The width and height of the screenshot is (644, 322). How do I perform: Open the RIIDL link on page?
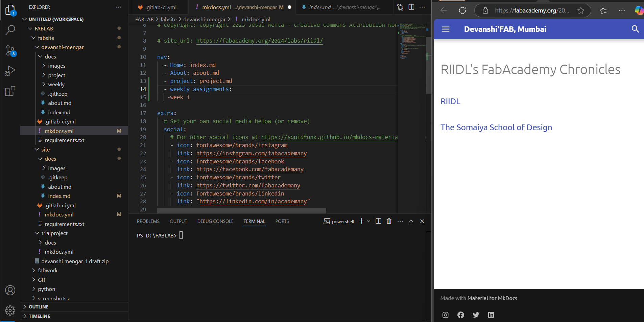[x=450, y=101]
